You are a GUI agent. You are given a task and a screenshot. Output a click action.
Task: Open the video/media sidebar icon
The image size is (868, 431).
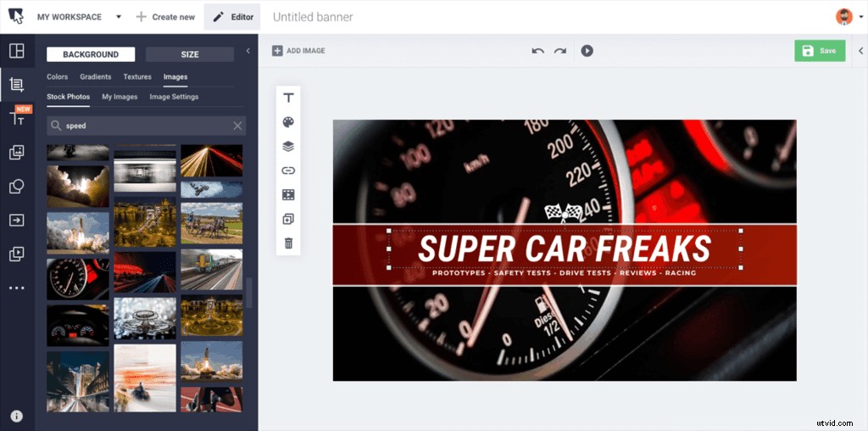17,255
